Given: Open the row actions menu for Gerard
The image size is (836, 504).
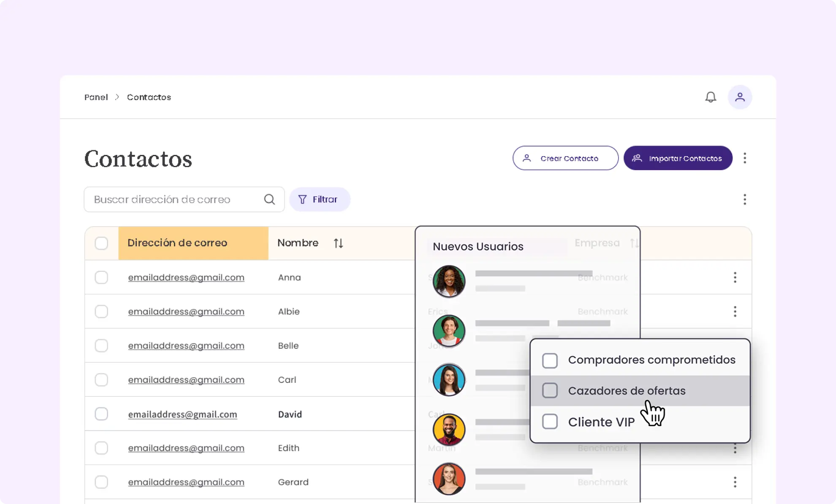Looking at the screenshot, I should tap(735, 482).
